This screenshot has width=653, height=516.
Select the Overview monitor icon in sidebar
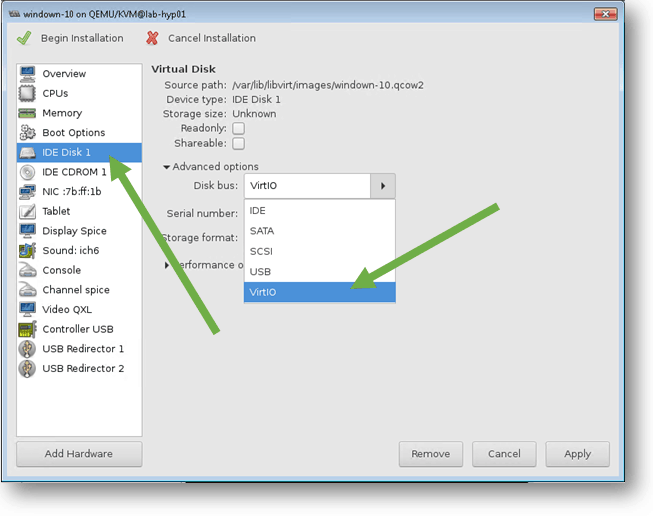click(27, 73)
